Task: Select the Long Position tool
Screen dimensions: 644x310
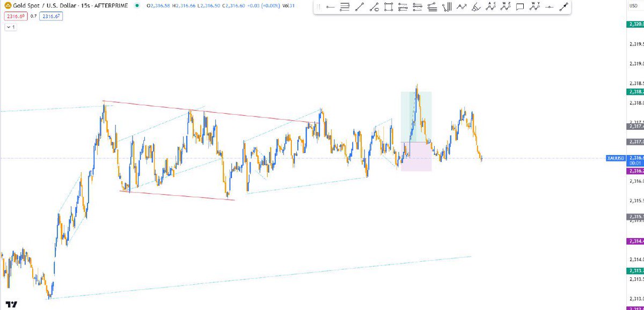Action: [403, 8]
